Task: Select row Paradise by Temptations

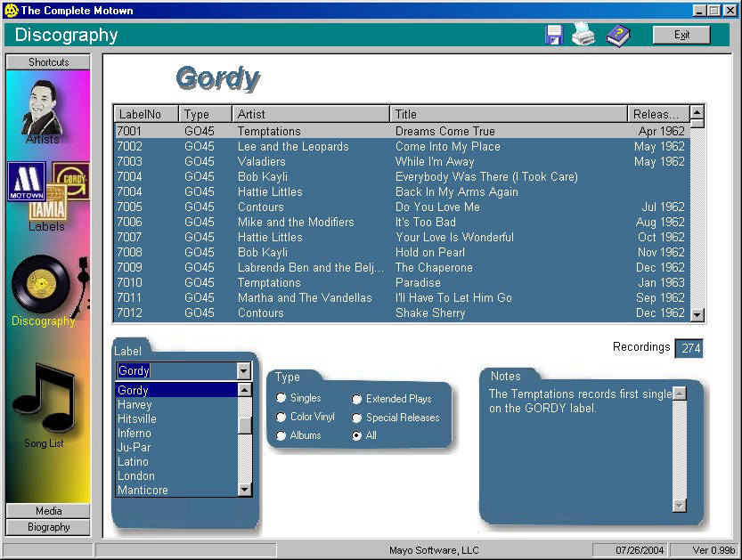Action: [402, 282]
